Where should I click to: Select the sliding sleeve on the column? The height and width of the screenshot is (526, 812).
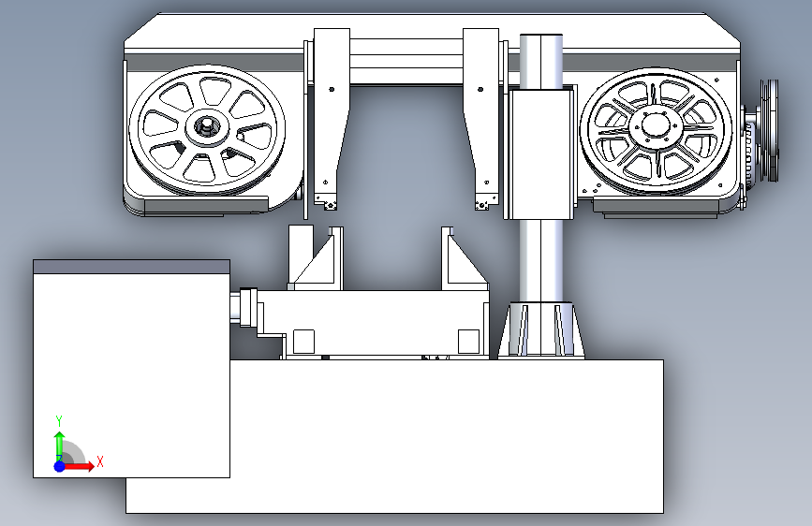(x=541, y=153)
